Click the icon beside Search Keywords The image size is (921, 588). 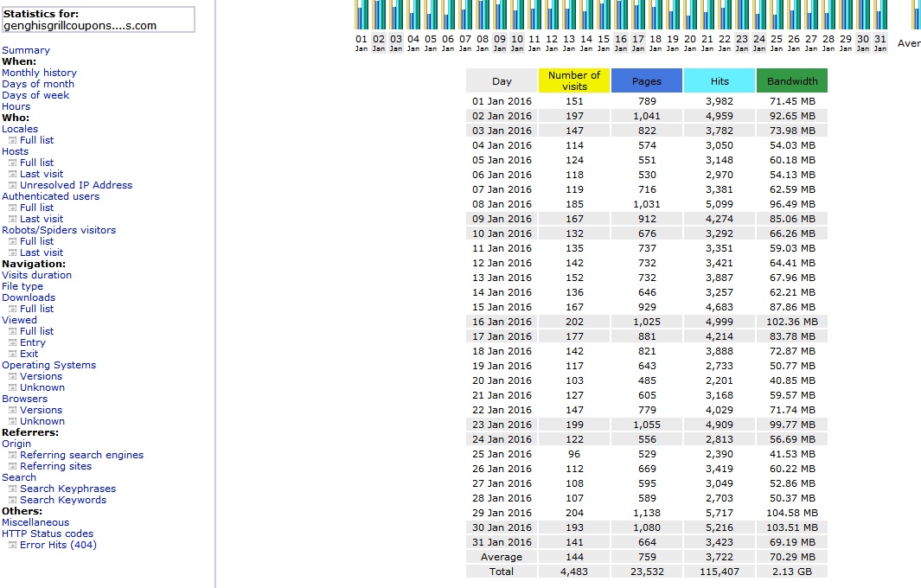point(12,501)
